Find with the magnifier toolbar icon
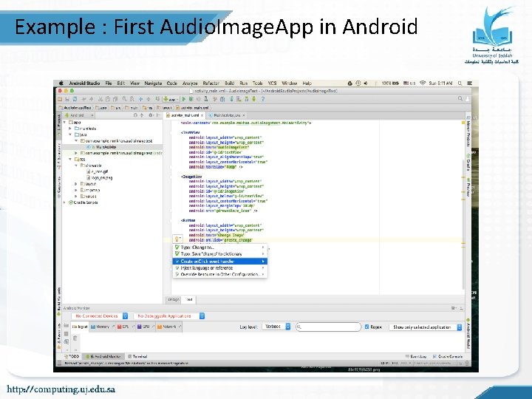 coord(125,99)
